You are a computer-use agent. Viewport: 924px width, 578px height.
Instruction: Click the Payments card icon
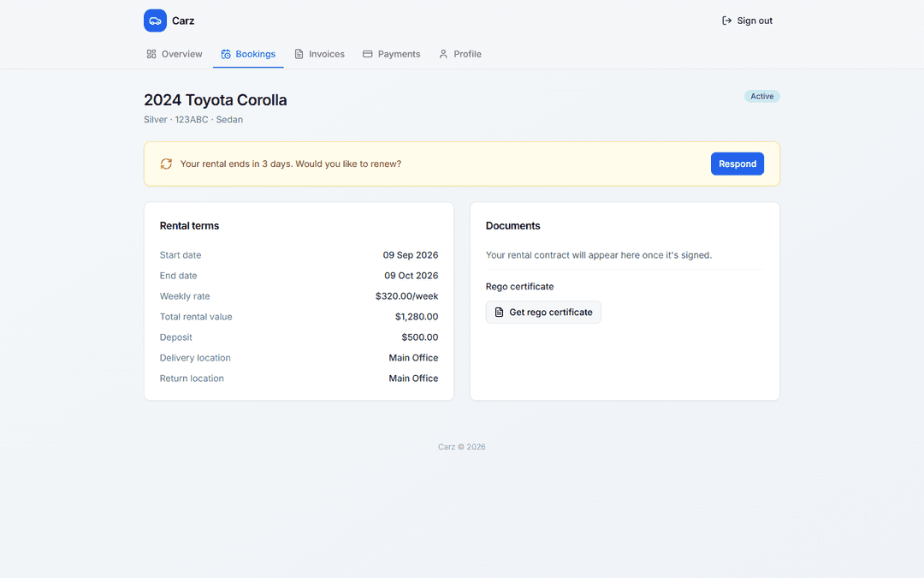tap(368, 54)
